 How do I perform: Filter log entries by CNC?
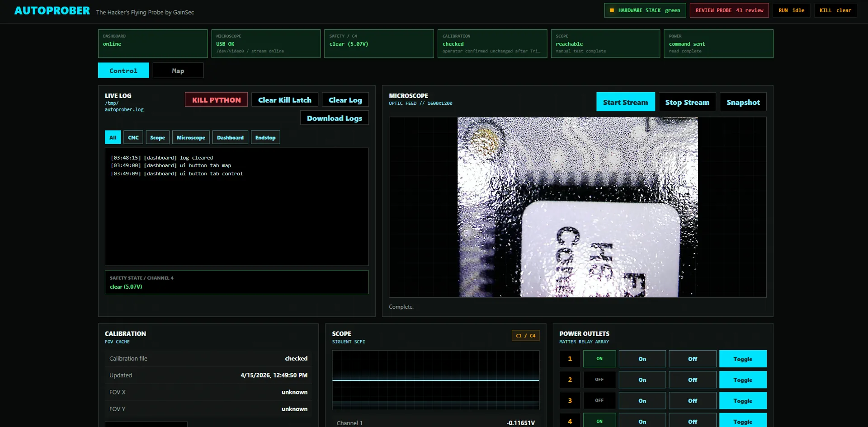pyautogui.click(x=133, y=137)
